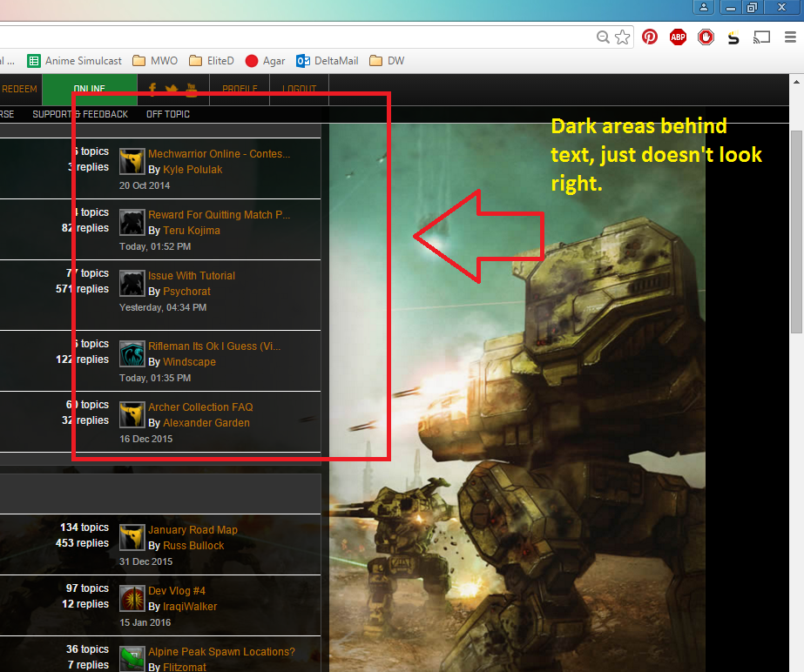
Task: Click the '453 replies' count
Action: point(82,543)
